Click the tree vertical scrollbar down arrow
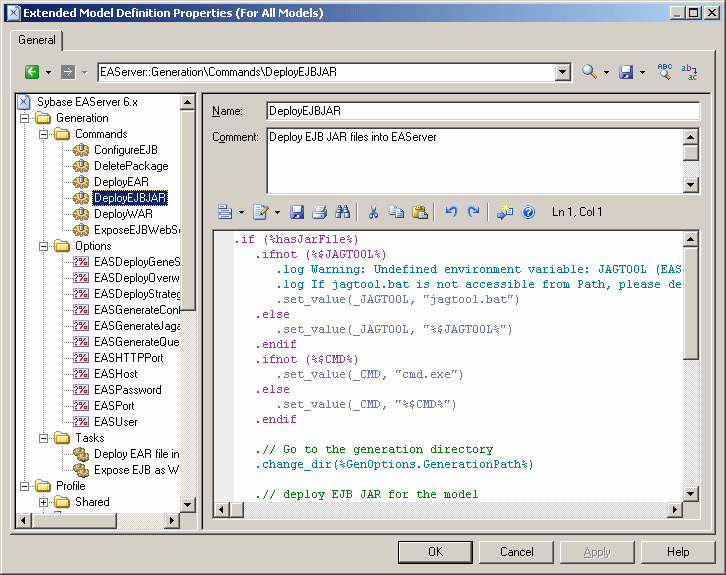 coord(188,504)
